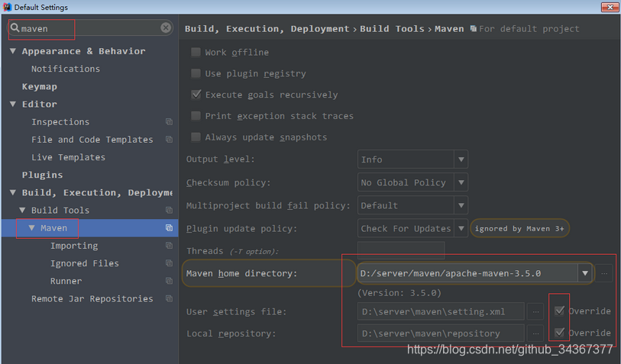Open Live Templates settings

69,157
